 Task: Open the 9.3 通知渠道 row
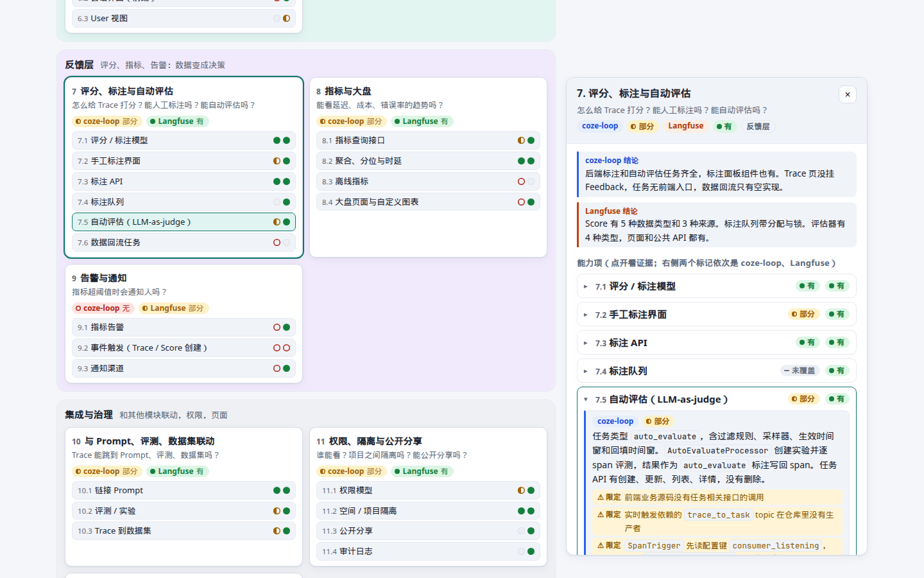tap(184, 369)
